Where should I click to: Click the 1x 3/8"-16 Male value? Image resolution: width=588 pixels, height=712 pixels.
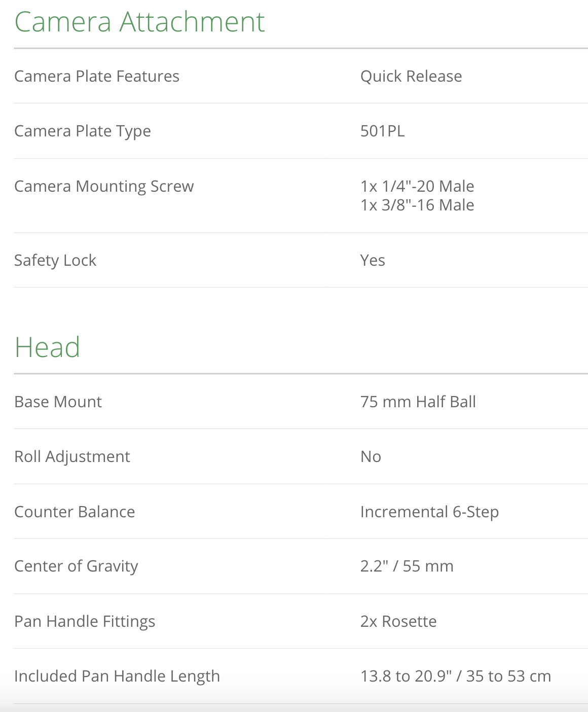pyautogui.click(x=417, y=205)
